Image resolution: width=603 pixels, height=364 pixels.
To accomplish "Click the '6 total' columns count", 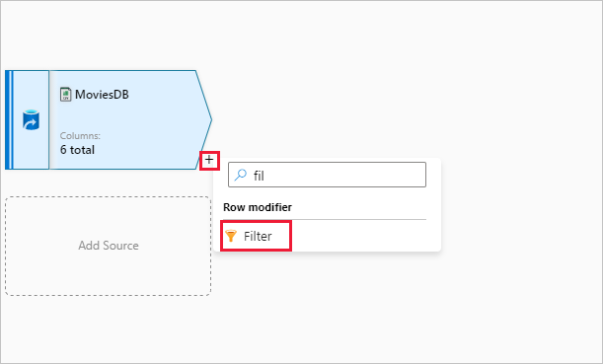I will coord(77,150).
